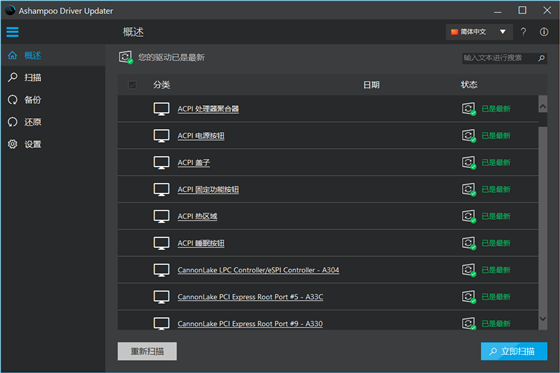Viewport: 560px width, 373px height.
Task: Toggle the select-all checkbox in table header
Action: click(132, 85)
